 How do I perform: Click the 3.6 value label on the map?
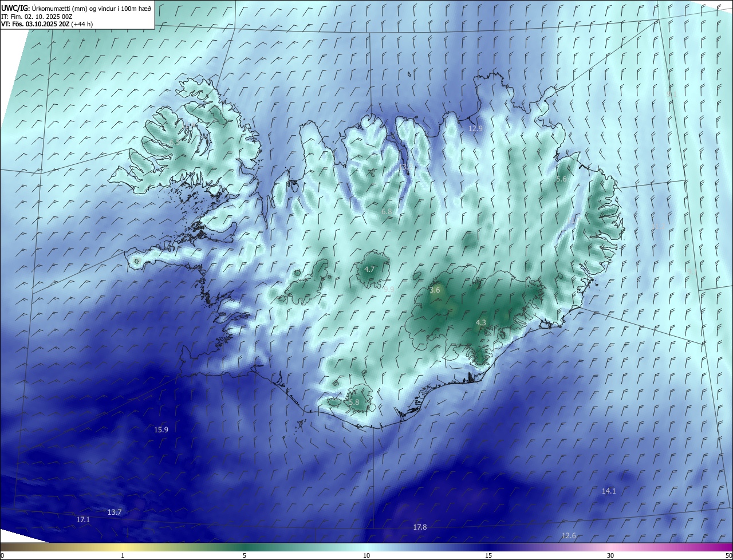tap(435, 290)
